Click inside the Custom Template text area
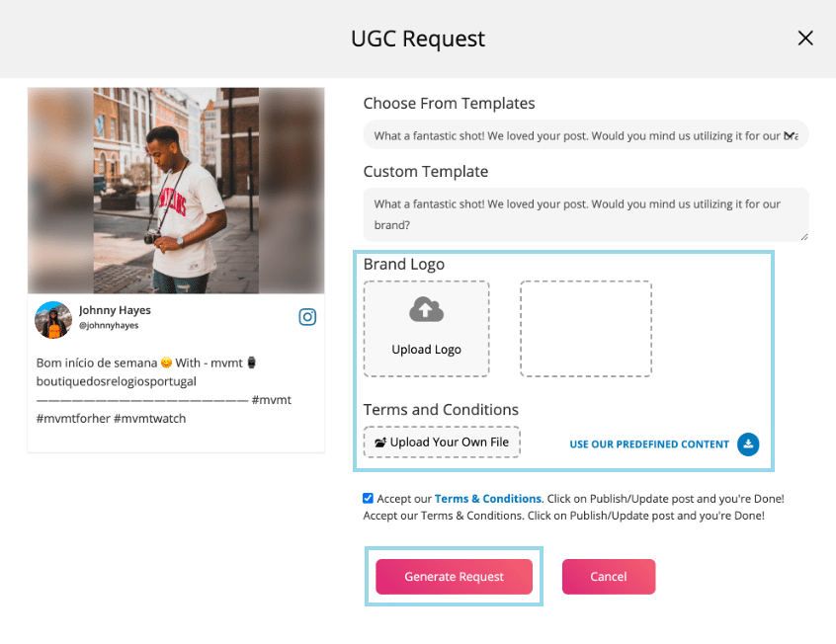 585,213
